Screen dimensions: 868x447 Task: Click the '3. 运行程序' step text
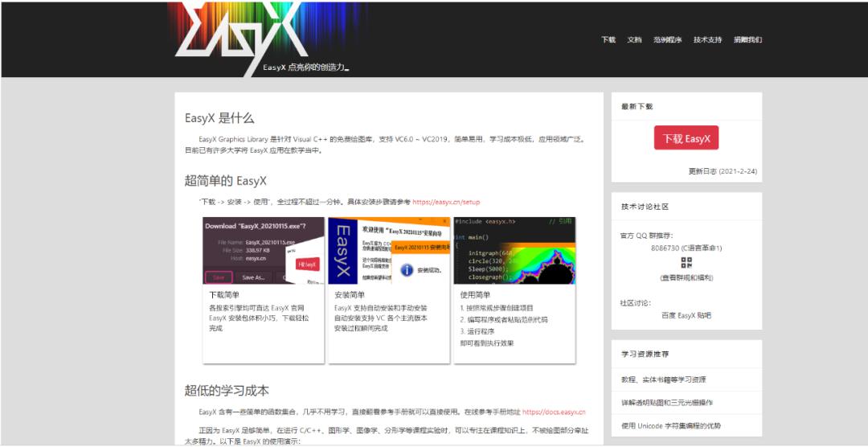[x=477, y=331]
